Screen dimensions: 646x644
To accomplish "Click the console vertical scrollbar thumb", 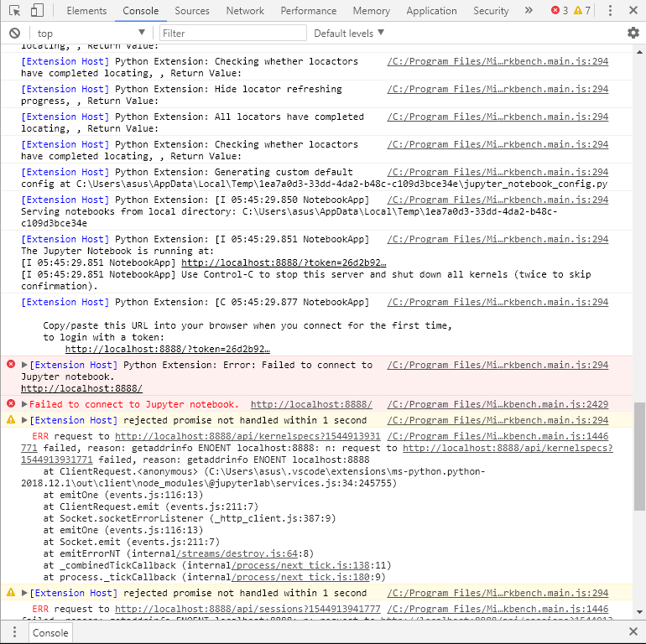I will point(639,456).
